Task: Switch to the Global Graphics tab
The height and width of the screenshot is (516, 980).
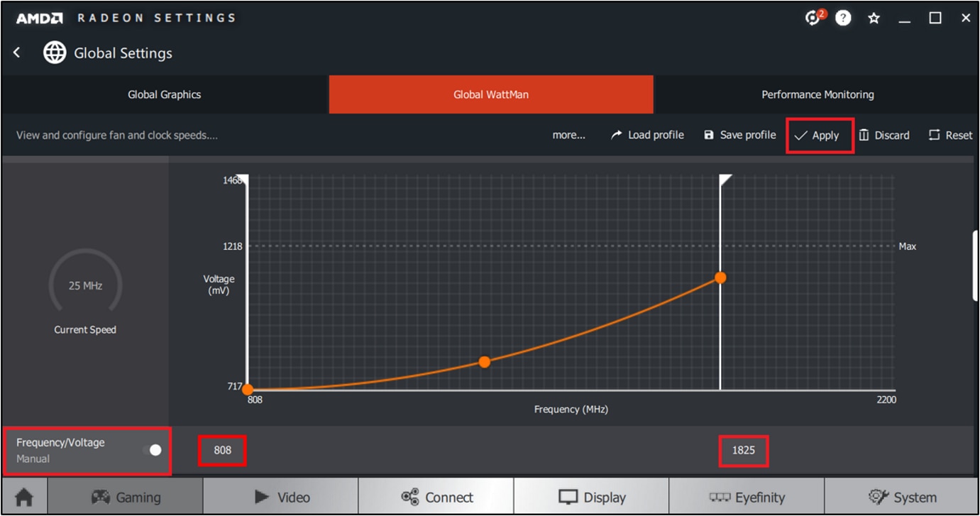Action: [x=164, y=94]
